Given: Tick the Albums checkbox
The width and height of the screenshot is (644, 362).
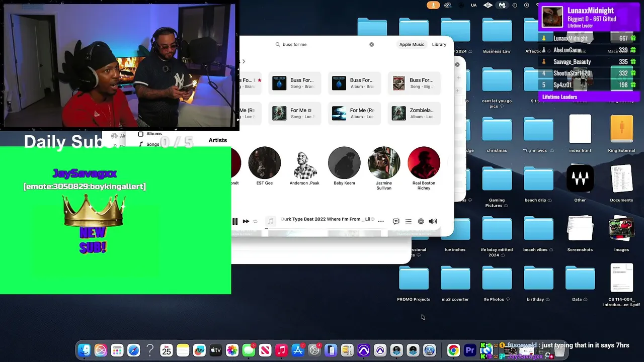Looking at the screenshot, I should click(x=141, y=134).
